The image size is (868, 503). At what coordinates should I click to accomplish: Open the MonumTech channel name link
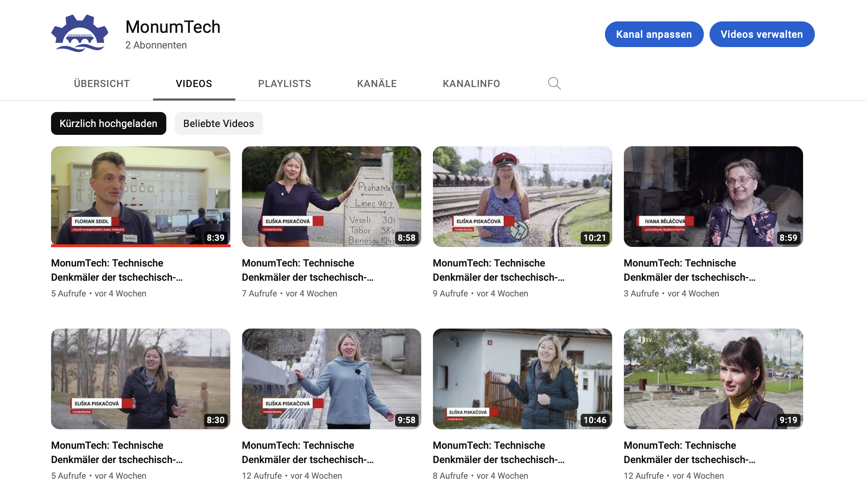[x=172, y=26]
